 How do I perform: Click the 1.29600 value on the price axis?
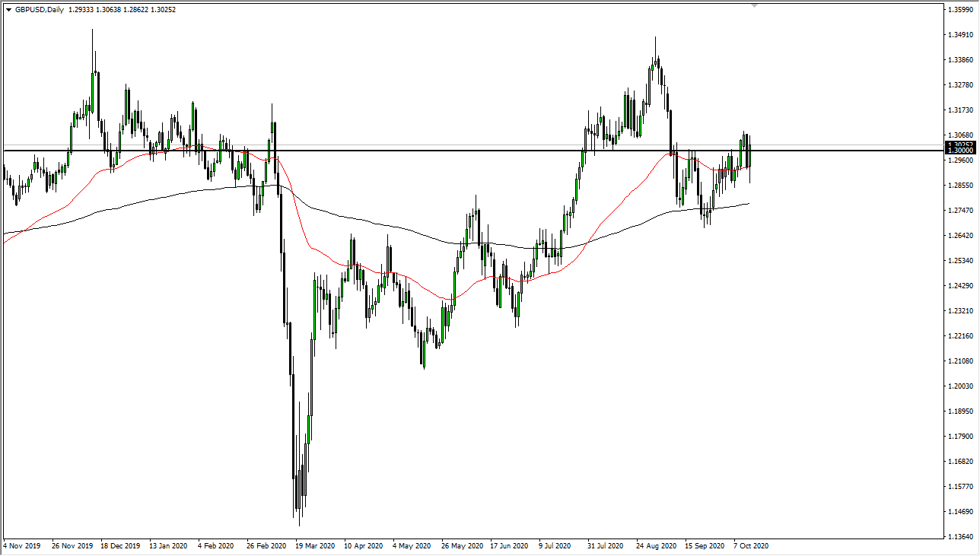pyautogui.click(x=960, y=160)
